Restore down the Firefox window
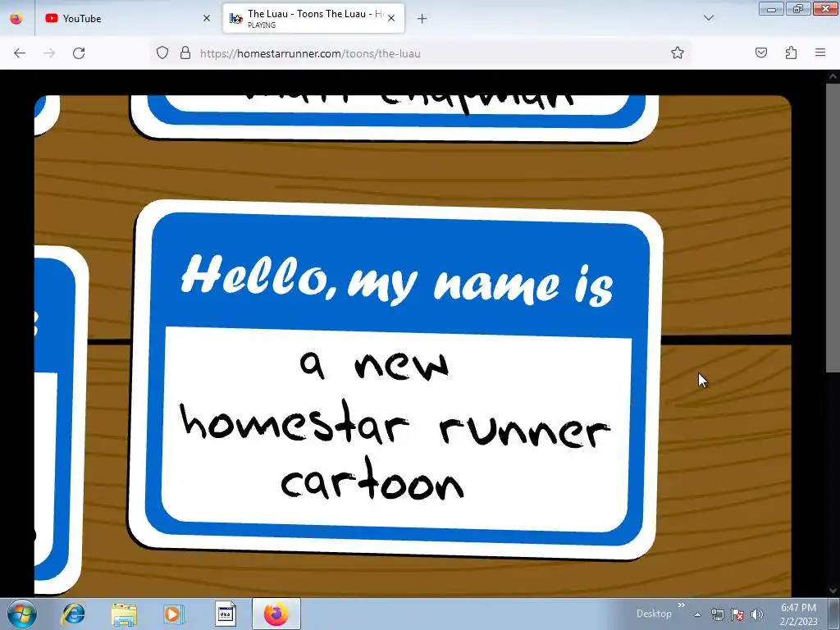840x630 pixels. pyautogui.click(x=798, y=9)
